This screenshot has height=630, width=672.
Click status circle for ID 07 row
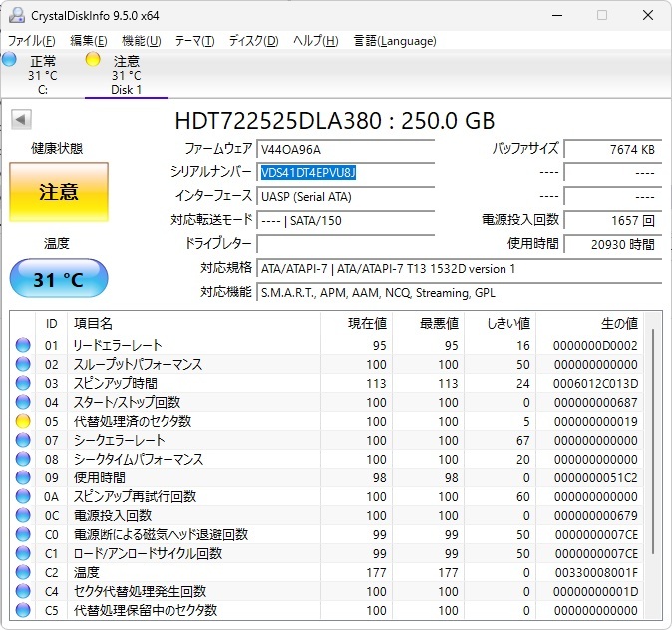coord(23,440)
